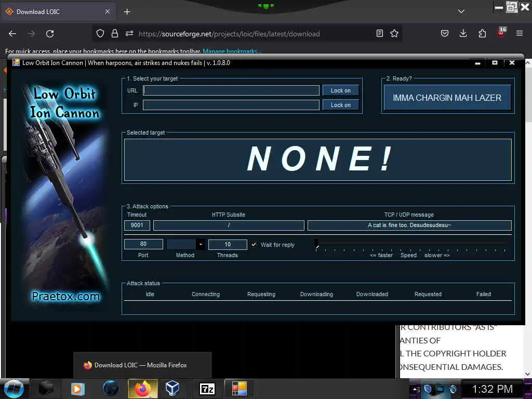The width and height of the screenshot is (532, 399).
Task: Open the VirtualBox taskbar icon
Action: pos(172,389)
